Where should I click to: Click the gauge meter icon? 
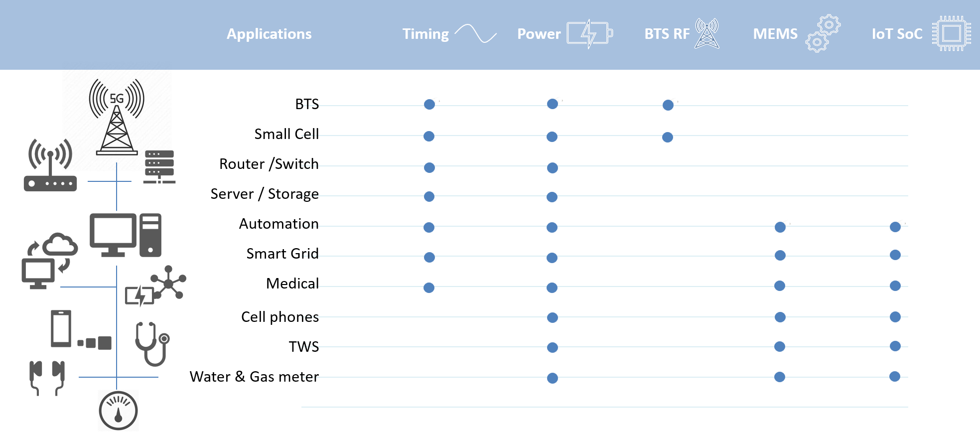point(118,411)
